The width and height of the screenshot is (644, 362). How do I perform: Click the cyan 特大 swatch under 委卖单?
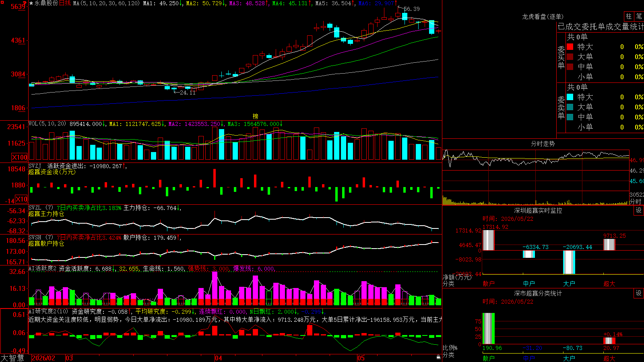570,97
